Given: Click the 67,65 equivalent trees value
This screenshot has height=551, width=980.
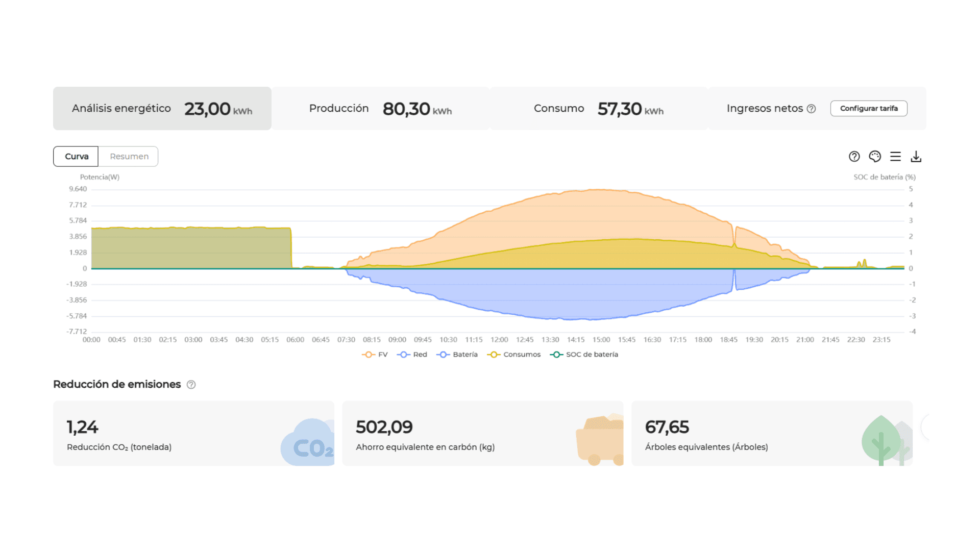Looking at the screenshot, I should point(667,428).
